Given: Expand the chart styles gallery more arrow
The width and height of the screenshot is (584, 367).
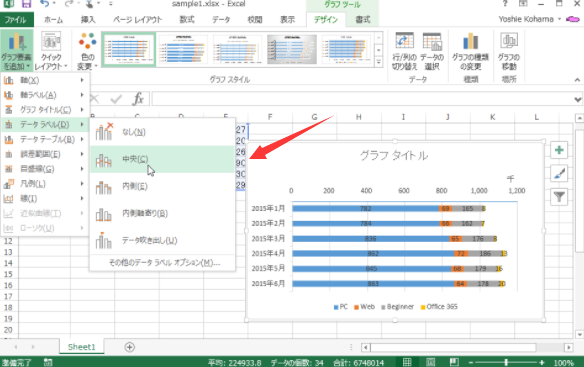Looking at the screenshot, I should (x=378, y=63).
